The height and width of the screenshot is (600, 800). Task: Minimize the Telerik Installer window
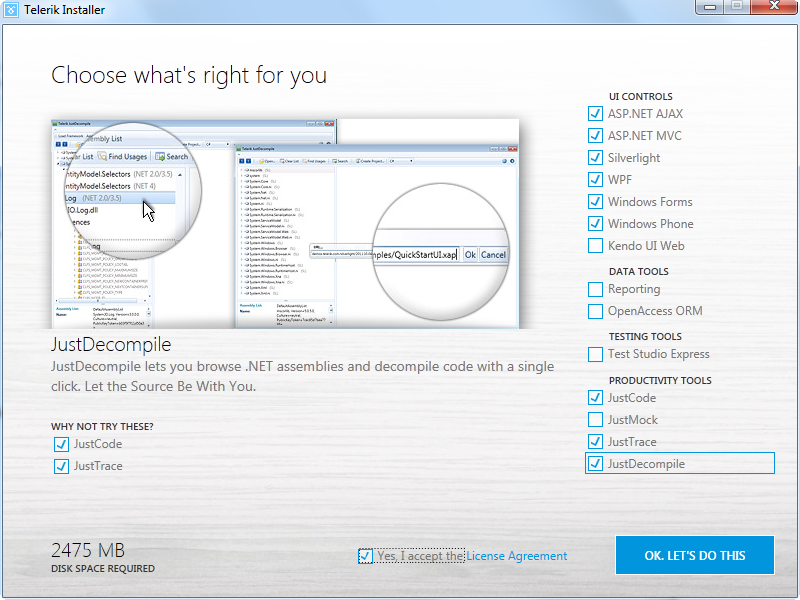click(x=710, y=7)
